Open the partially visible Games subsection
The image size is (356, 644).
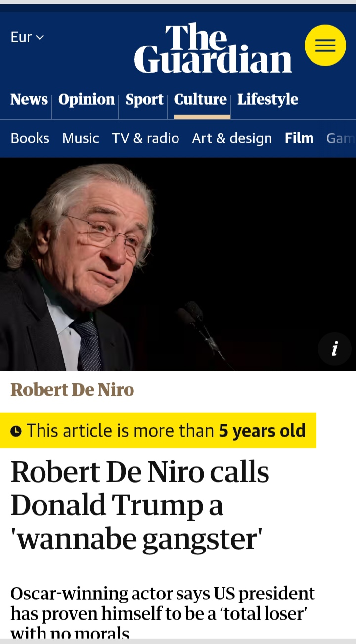pyautogui.click(x=341, y=138)
